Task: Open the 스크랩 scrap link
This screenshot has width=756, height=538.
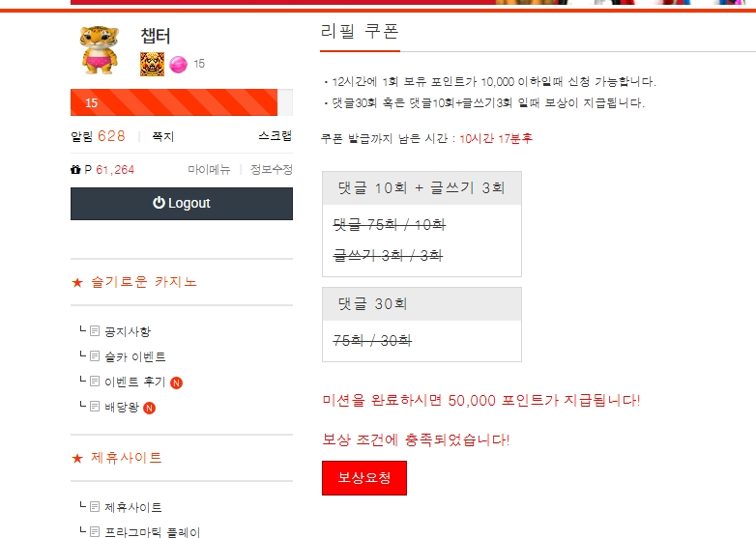Action: pyautogui.click(x=275, y=136)
